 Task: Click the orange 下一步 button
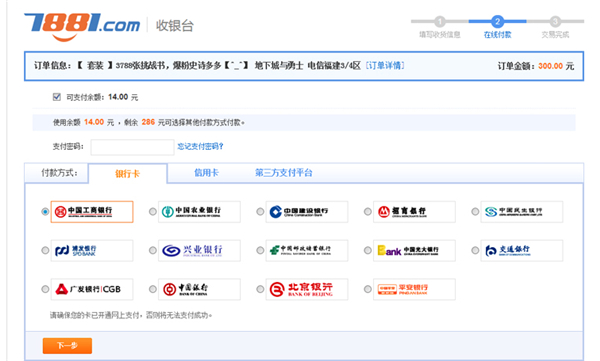coord(67,345)
